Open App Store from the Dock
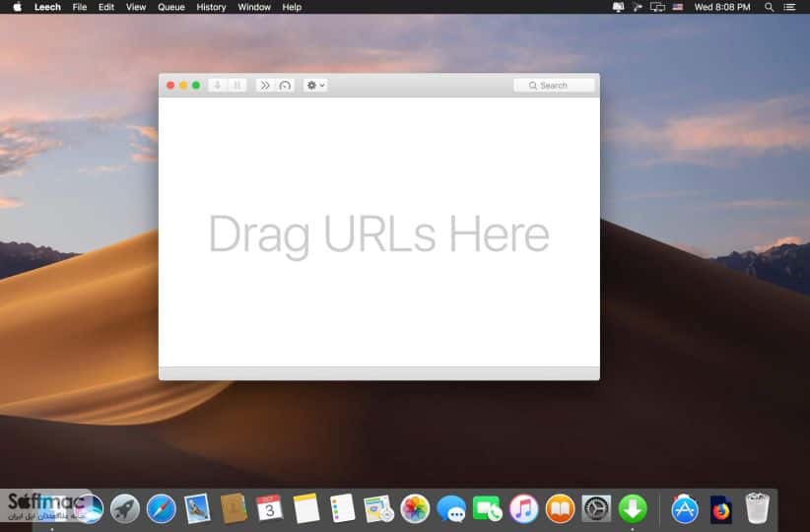The width and height of the screenshot is (810, 532). tap(685, 508)
